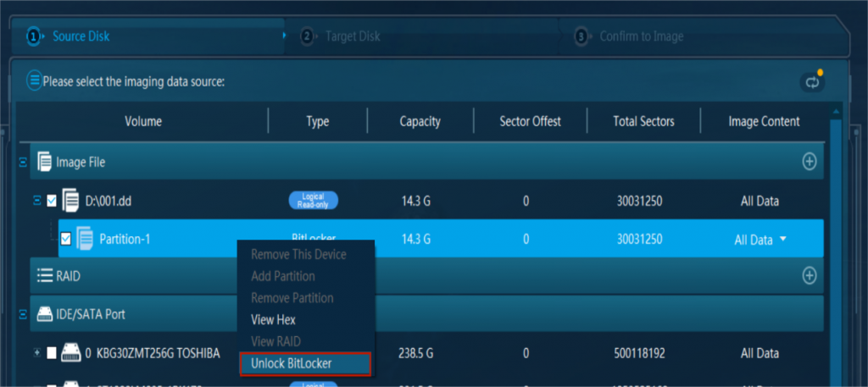Image resolution: width=868 pixels, height=387 pixels.
Task: Click the plus icon in RAID row
Action: [x=810, y=275]
